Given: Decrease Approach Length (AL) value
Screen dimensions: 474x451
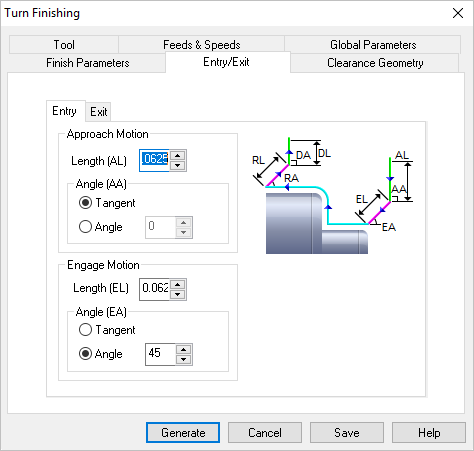Looking at the screenshot, I should pyautogui.click(x=178, y=165).
